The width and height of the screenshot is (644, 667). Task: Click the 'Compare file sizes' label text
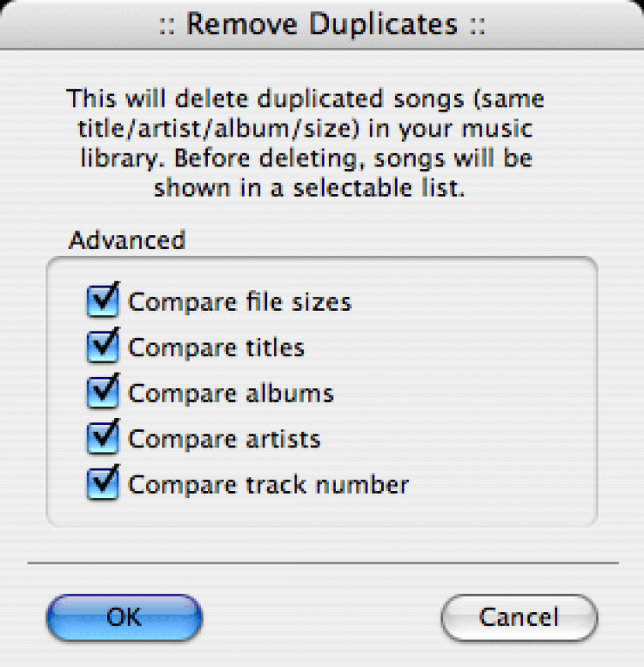click(x=240, y=302)
